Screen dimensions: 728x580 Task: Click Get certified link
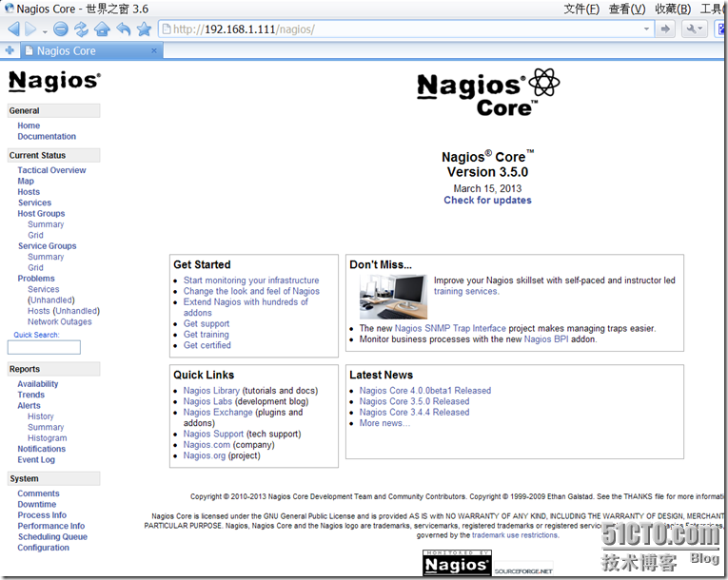(207, 345)
